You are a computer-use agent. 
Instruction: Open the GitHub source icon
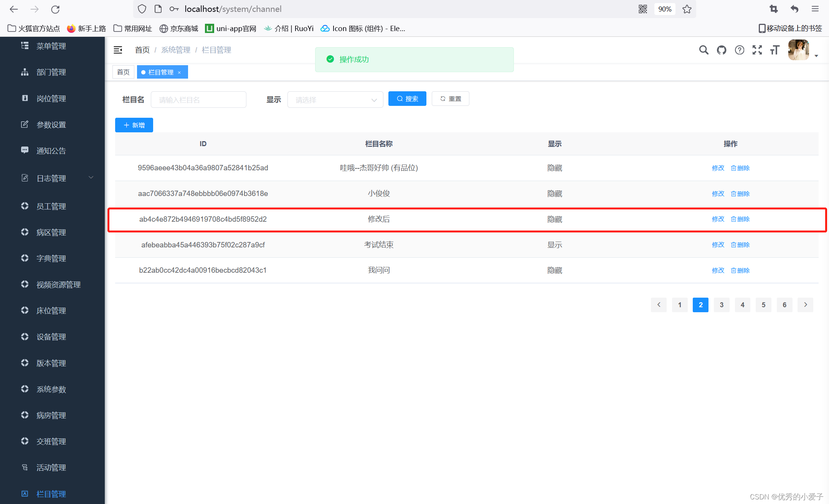pyautogui.click(x=722, y=50)
